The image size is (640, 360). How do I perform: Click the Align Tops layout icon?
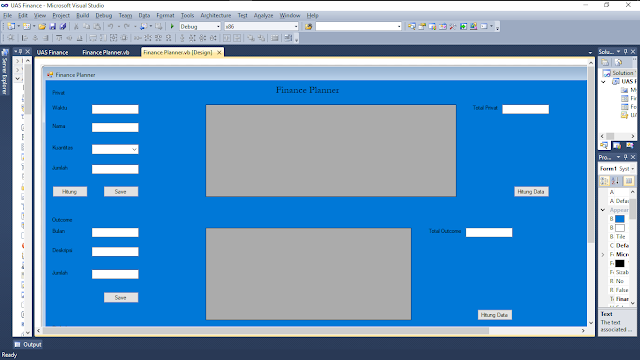[59, 38]
